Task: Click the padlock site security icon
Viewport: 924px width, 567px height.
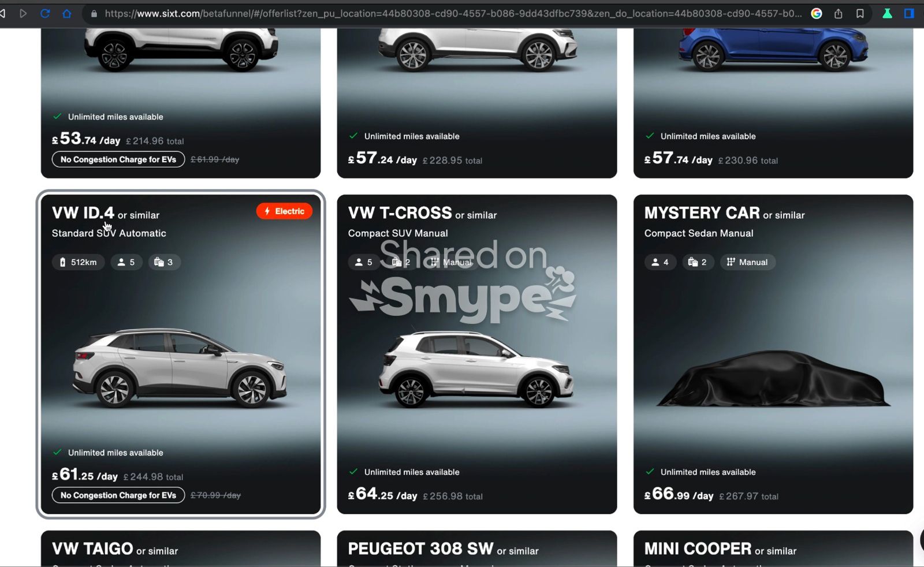Action: (x=94, y=13)
